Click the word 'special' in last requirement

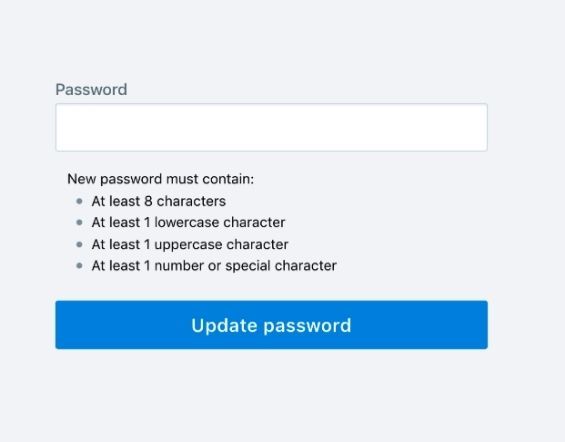tap(248, 266)
